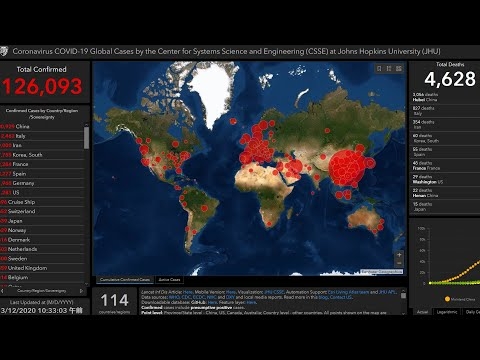Image resolution: width=480 pixels, height=360 pixels.
Task: Select Belgium in confirmed cases list
Action: (x=42, y=277)
